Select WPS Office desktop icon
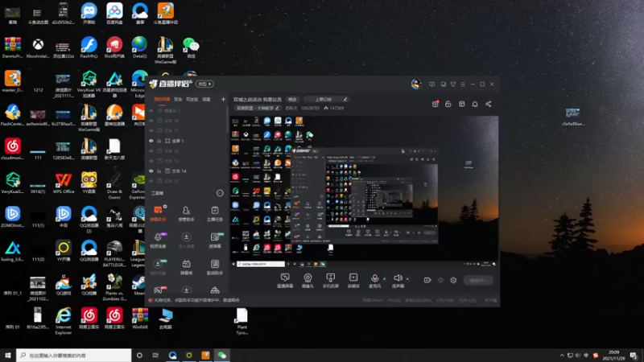Viewport: 644px width, 362px height. [x=64, y=183]
